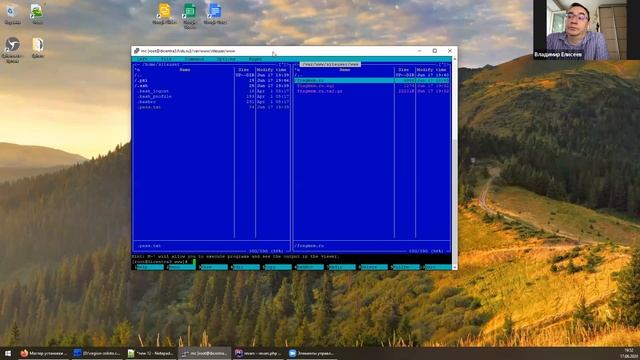The width and height of the screenshot is (640, 360).
Task: Open the yellow Google Slides desktop shortcut
Action: coord(164,14)
